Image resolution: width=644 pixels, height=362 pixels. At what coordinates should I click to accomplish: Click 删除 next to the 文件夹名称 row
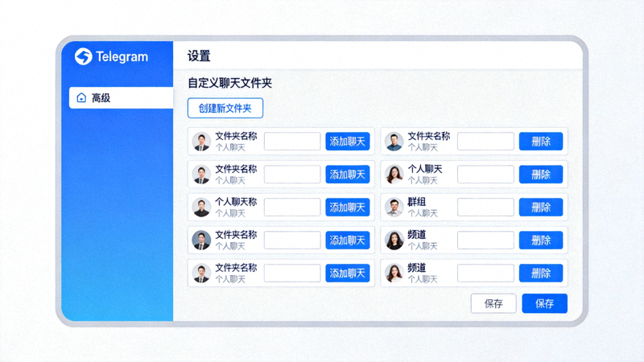click(x=540, y=142)
